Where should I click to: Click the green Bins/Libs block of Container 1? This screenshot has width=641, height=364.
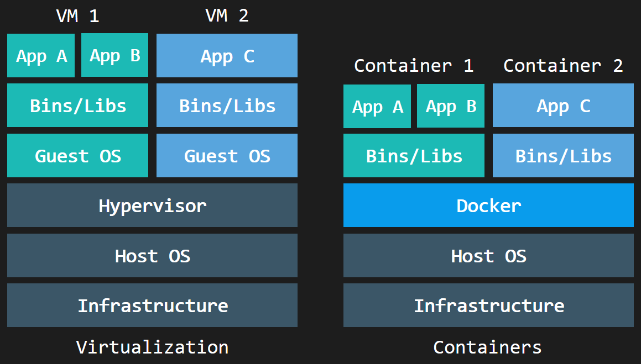point(414,155)
